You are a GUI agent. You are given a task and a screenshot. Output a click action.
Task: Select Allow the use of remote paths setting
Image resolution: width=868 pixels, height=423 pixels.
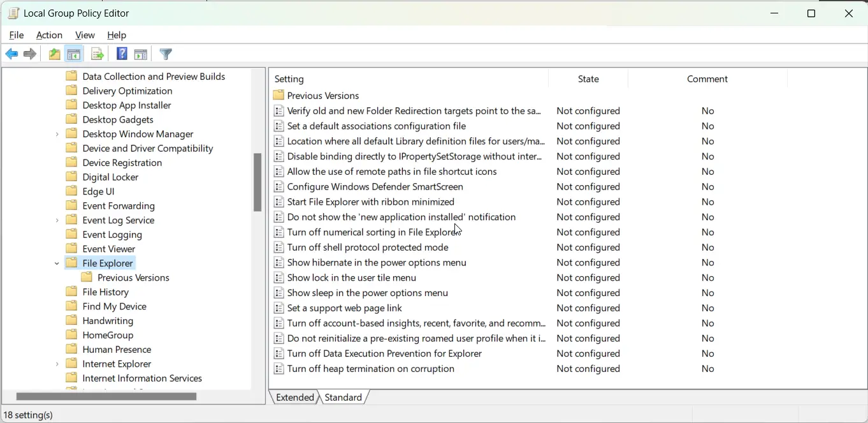point(392,172)
